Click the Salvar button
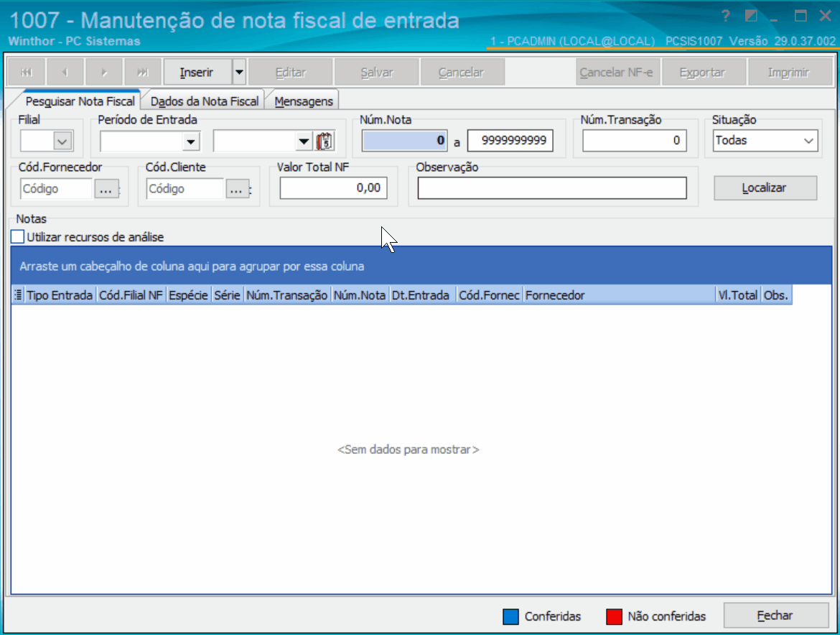This screenshot has height=635, width=840. click(x=377, y=73)
